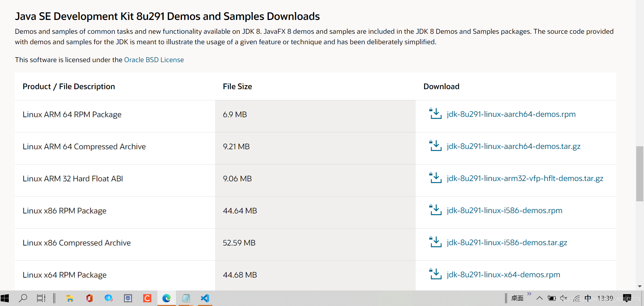Check battery status in system tray

click(552, 298)
